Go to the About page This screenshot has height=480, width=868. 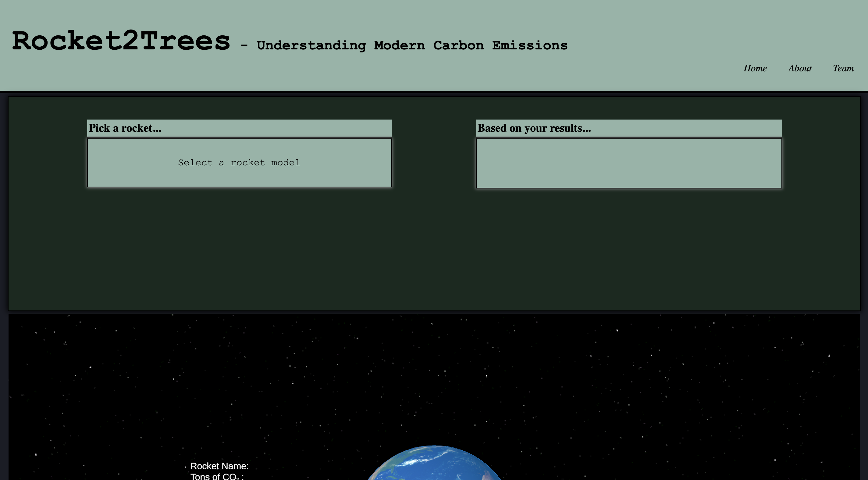pyautogui.click(x=800, y=68)
